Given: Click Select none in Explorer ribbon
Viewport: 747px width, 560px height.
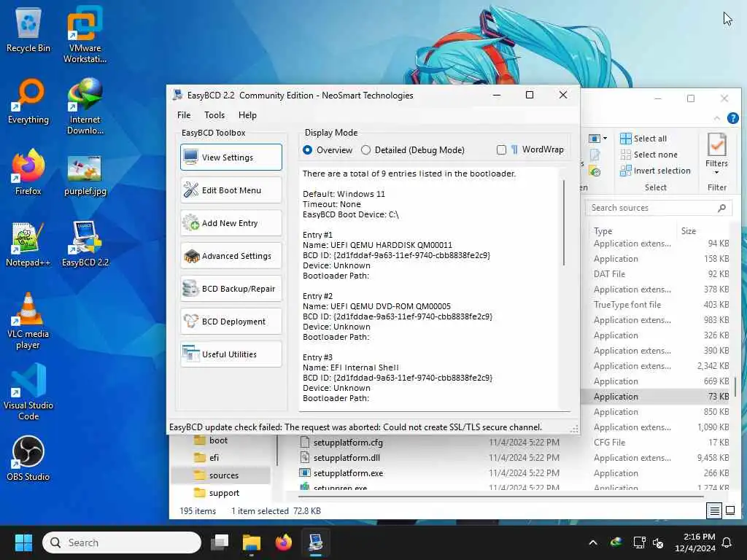Looking at the screenshot, I should 649,155.
